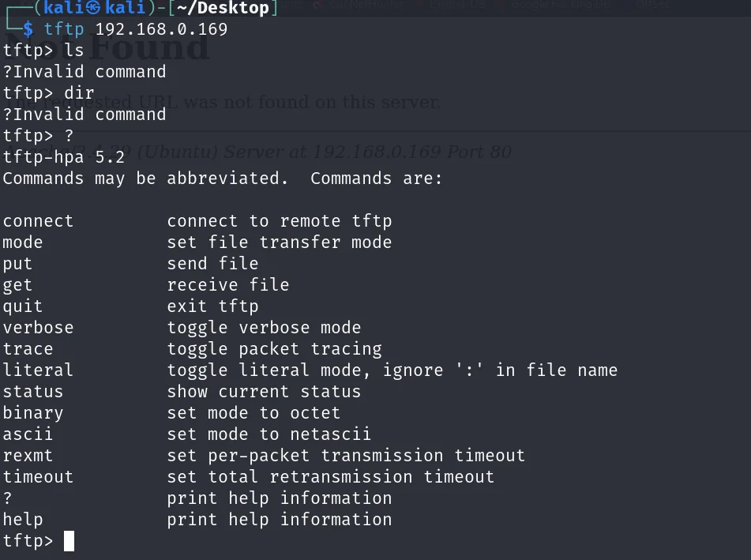This screenshot has width=751, height=560.
Task: Click the typed "dir" command
Action: click(x=79, y=93)
